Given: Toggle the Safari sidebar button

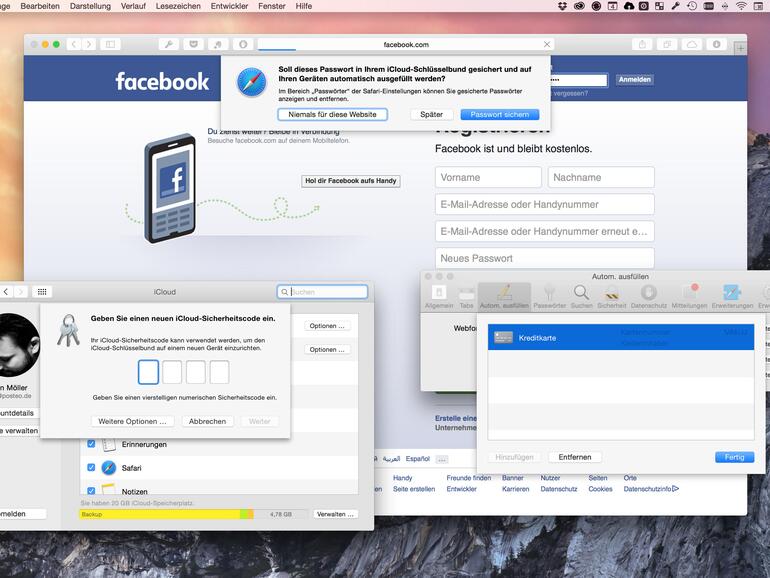Looking at the screenshot, I should coord(110,45).
